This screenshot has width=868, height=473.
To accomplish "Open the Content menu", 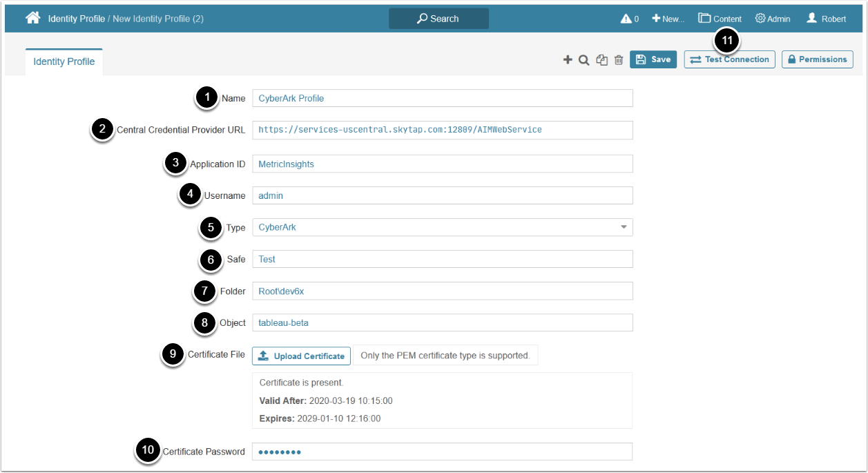I will [720, 19].
